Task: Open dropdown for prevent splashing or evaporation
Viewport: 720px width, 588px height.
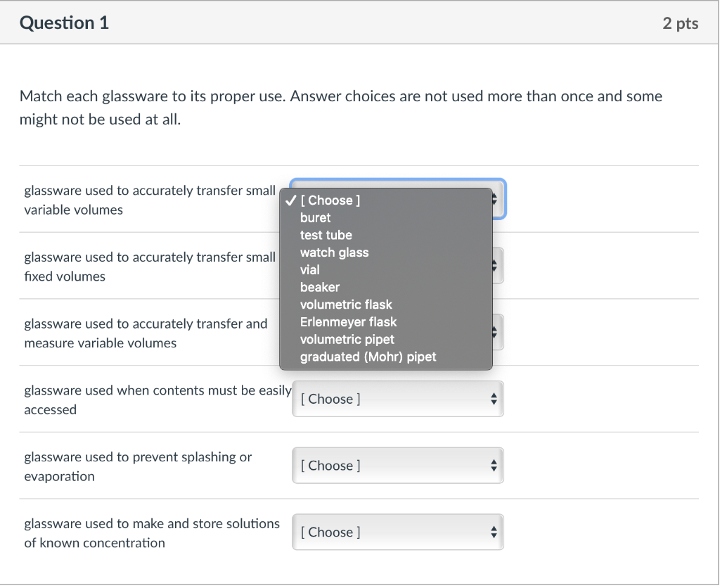Action: (398, 466)
